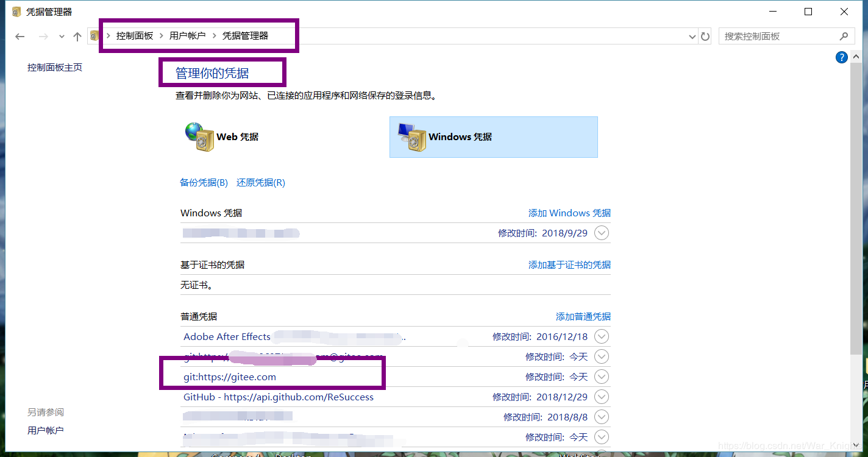The width and height of the screenshot is (868, 457).
Task: Refresh the Credential Manager page
Action: tap(705, 37)
